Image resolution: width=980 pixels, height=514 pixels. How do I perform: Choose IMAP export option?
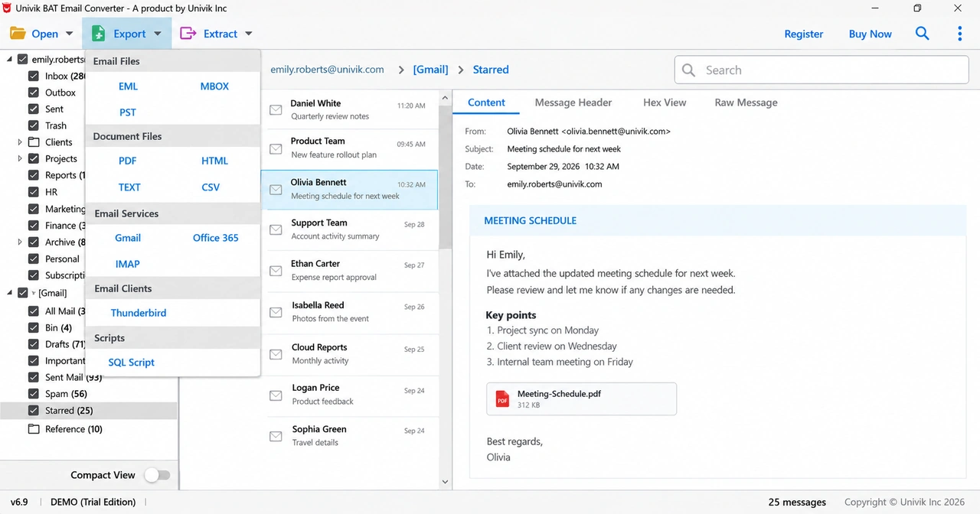[x=128, y=264]
